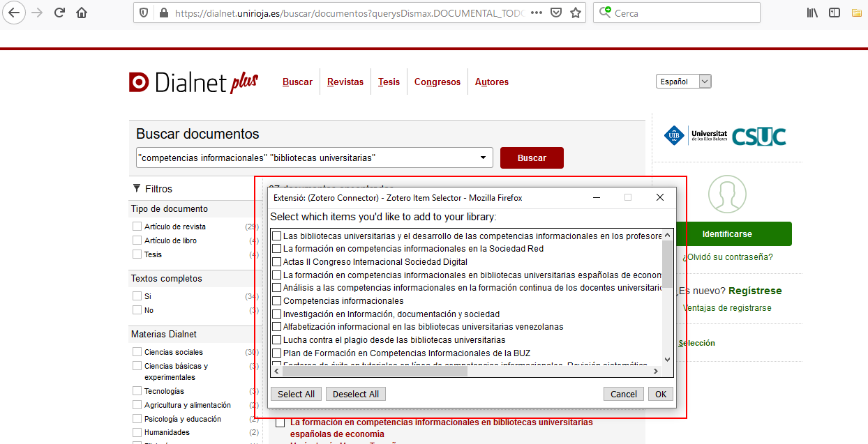Check 'Plan de Formación en Competencias Informacionales de la BUZ'
The height and width of the screenshot is (444, 868).
click(276, 353)
